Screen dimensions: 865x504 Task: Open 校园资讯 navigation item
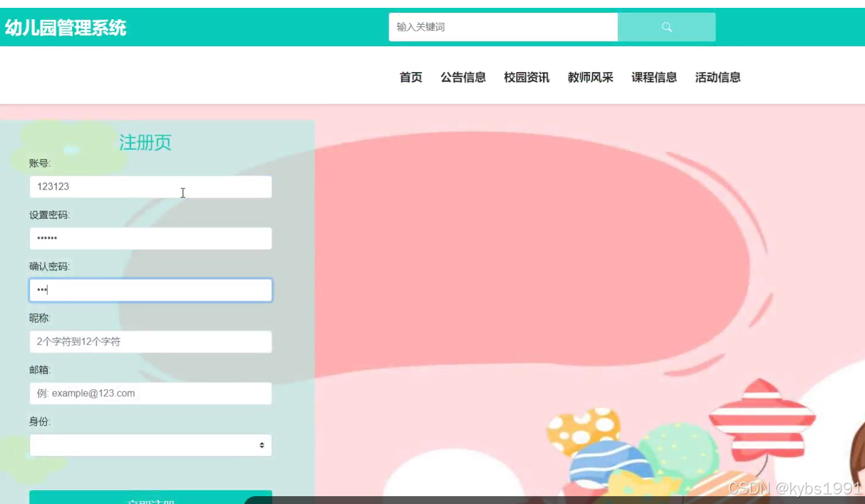[x=527, y=77]
